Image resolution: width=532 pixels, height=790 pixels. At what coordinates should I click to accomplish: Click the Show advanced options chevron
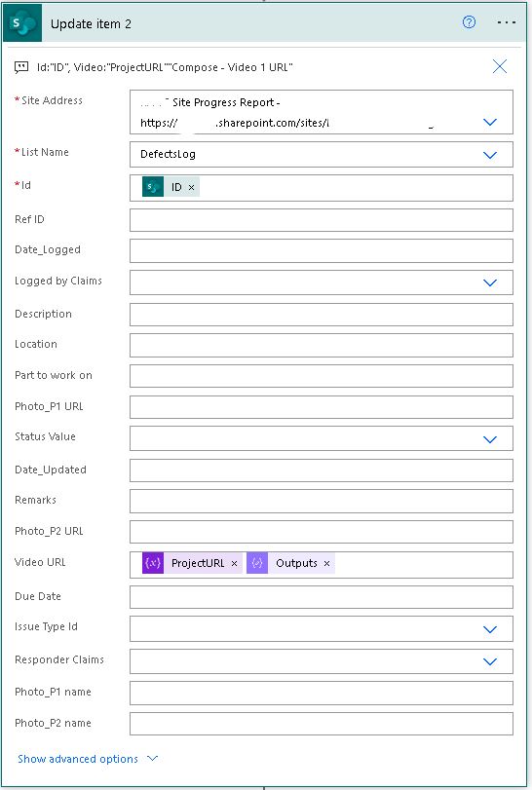pyautogui.click(x=153, y=758)
